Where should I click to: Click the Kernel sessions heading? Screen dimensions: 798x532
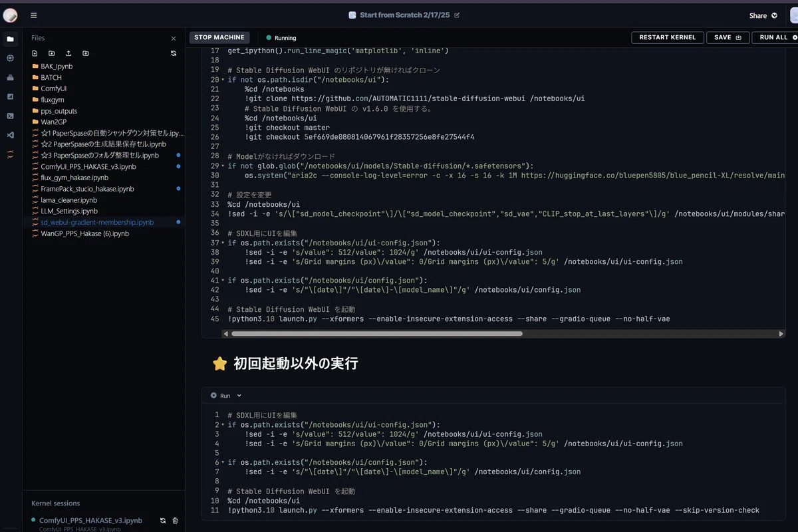click(55, 503)
